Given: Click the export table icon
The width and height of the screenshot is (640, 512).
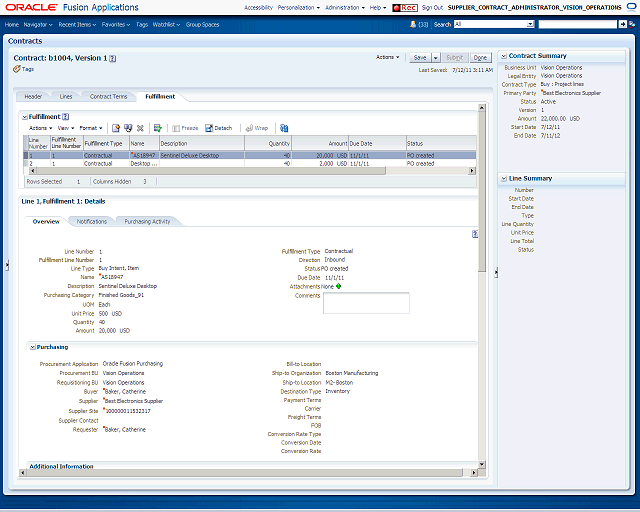Looking at the screenshot, I should 158,128.
